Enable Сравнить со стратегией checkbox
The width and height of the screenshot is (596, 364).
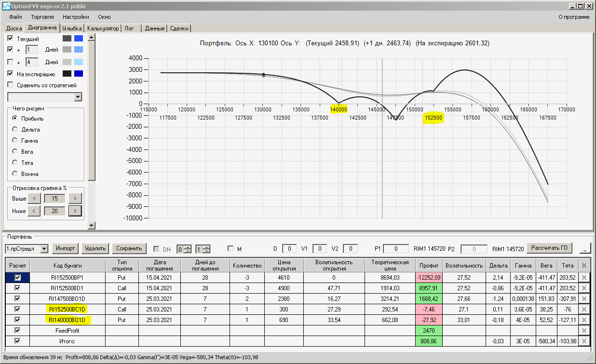click(x=11, y=85)
